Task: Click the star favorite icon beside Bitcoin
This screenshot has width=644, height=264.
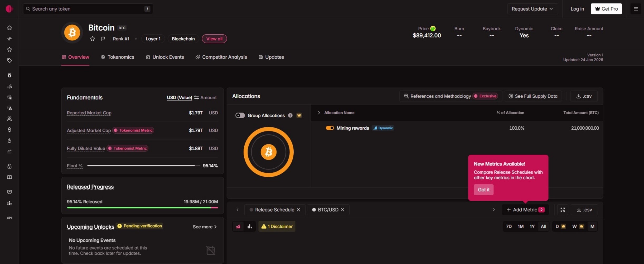Action: [92, 39]
